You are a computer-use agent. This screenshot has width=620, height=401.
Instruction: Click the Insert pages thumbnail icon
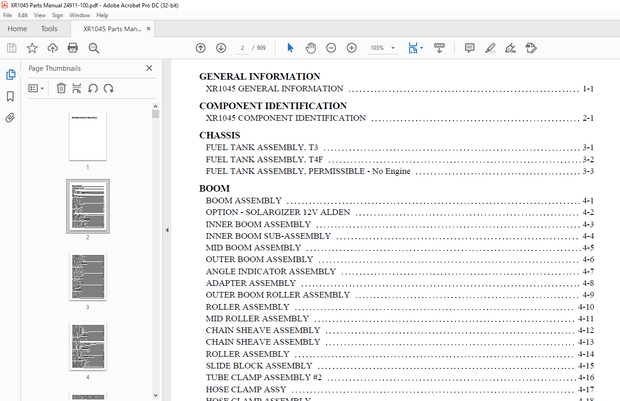coord(77,88)
